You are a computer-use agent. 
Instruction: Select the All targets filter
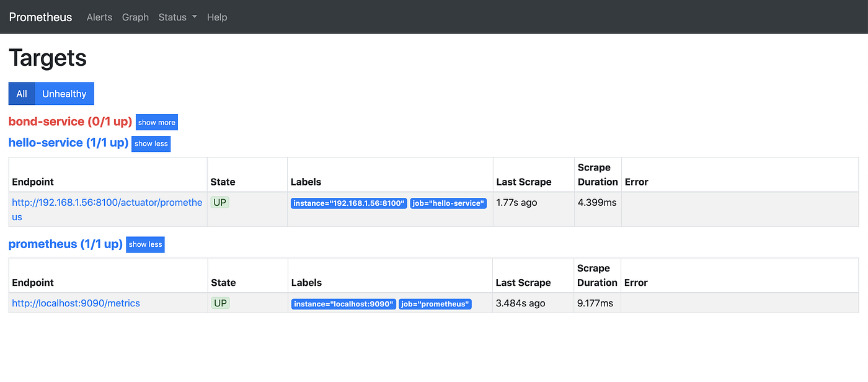(22, 93)
